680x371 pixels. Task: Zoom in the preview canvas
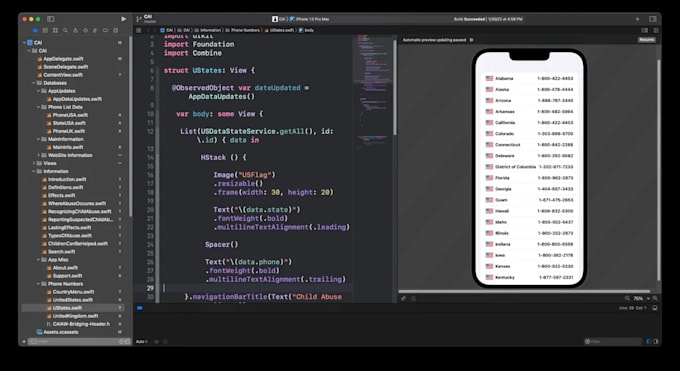pyautogui.click(x=655, y=299)
